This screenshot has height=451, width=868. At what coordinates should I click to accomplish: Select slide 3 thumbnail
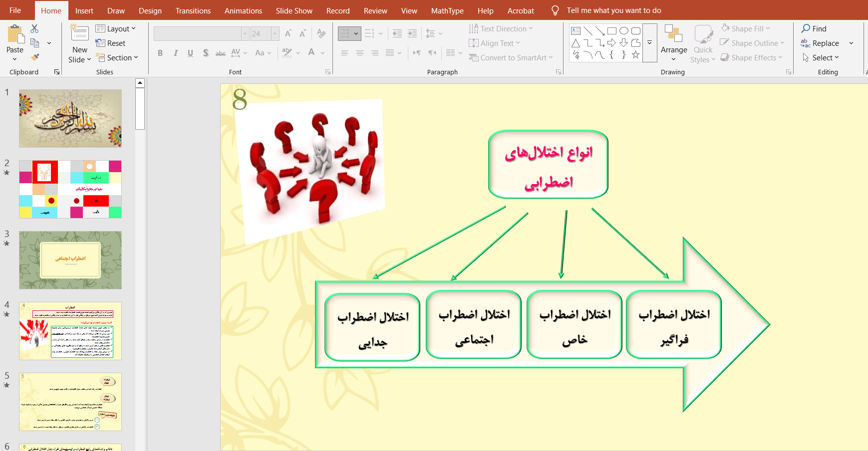tap(70, 260)
